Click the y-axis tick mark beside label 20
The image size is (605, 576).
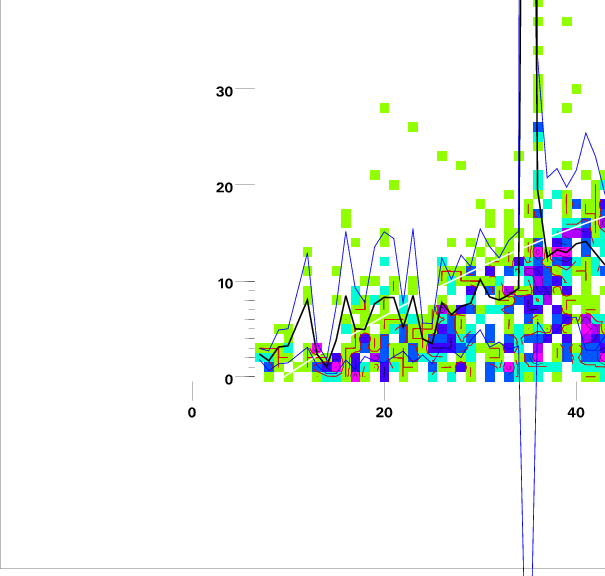coord(246,186)
